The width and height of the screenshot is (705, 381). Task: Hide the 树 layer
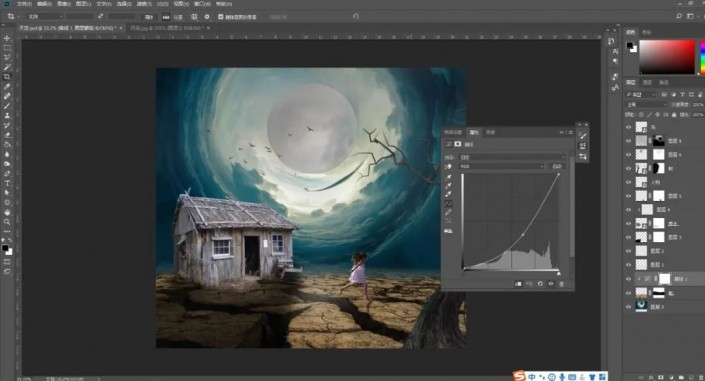click(x=629, y=169)
